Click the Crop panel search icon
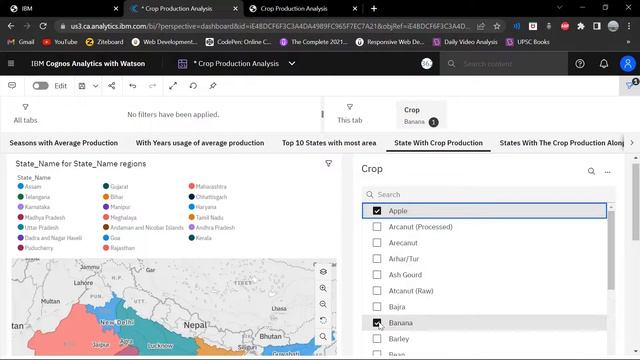The width and height of the screenshot is (640, 360). click(x=591, y=171)
